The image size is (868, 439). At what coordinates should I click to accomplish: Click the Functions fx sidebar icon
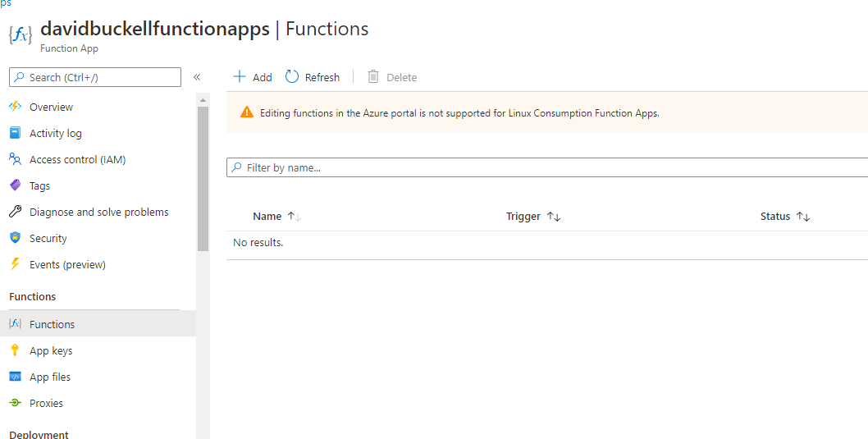[x=15, y=324]
